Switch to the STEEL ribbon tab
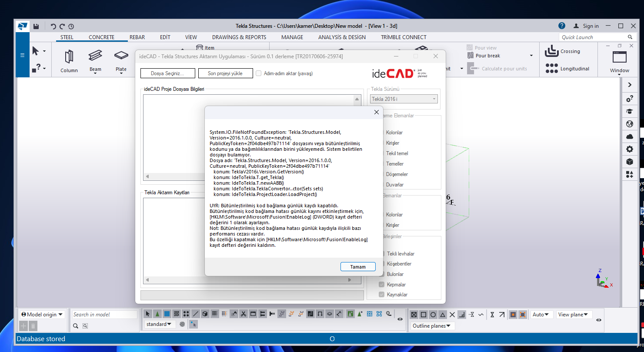The image size is (644, 352). [67, 37]
